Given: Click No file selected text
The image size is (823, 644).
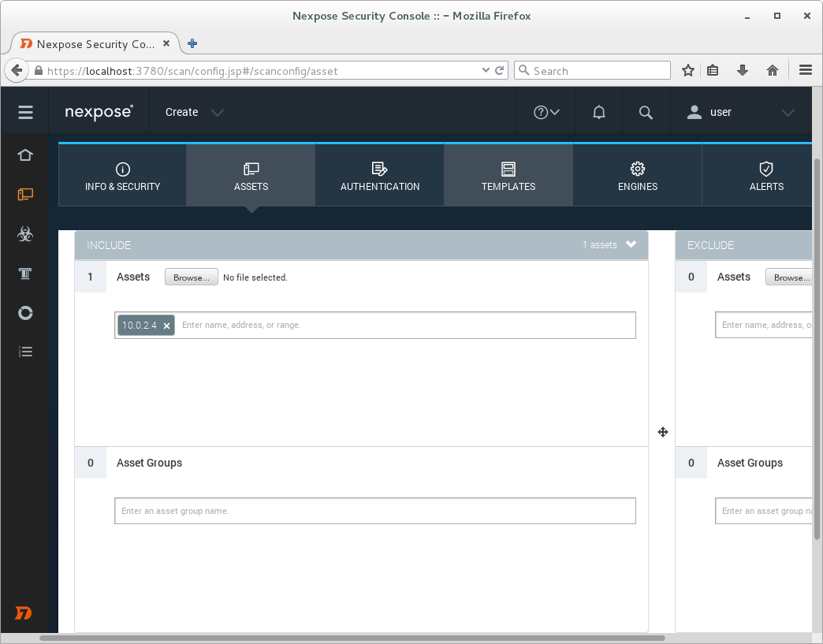Looking at the screenshot, I should (255, 277).
